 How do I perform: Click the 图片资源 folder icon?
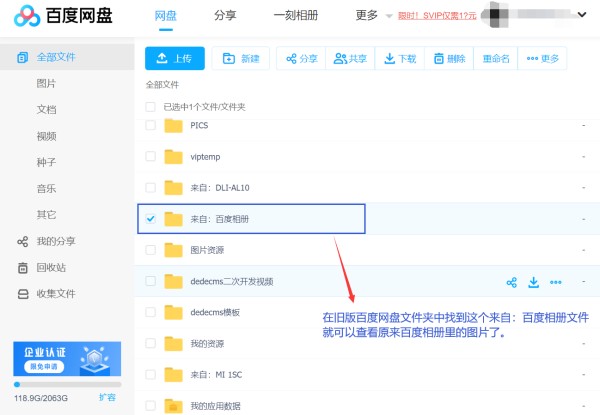click(173, 250)
